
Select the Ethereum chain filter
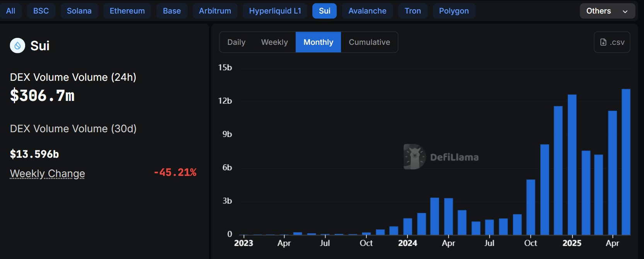click(127, 11)
